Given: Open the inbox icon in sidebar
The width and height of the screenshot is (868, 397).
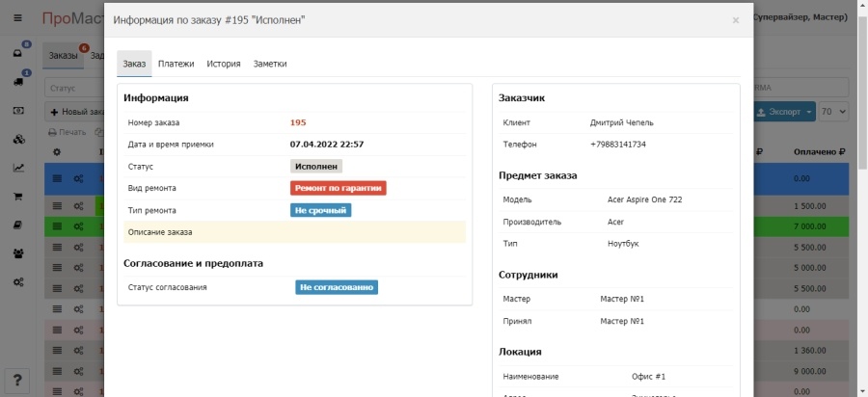Looking at the screenshot, I should (18, 53).
